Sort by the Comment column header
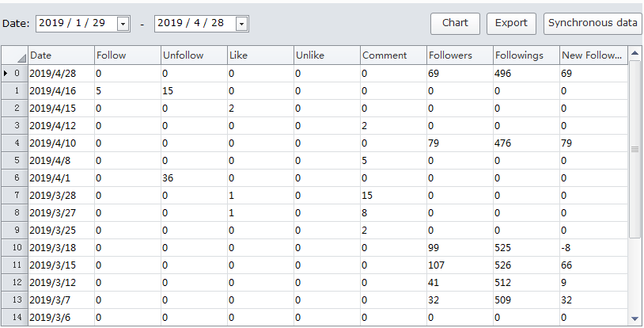Viewport: 644px width, 328px height. pyautogui.click(x=394, y=55)
